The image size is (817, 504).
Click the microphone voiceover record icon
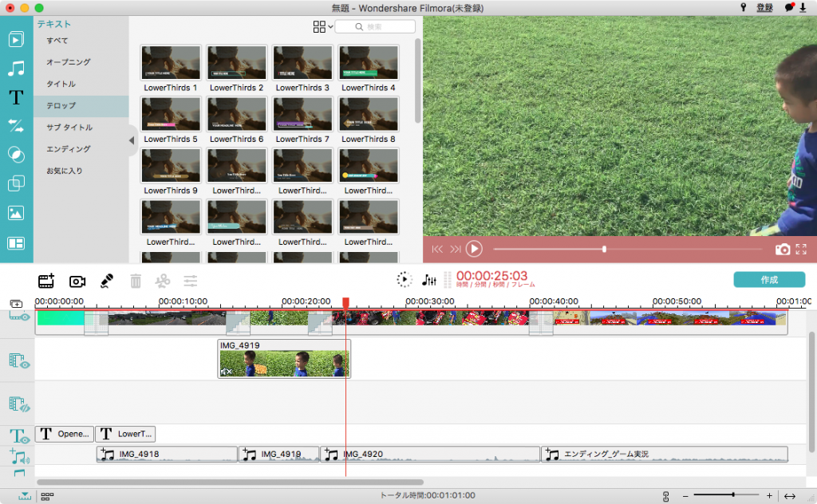click(x=106, y=281)
